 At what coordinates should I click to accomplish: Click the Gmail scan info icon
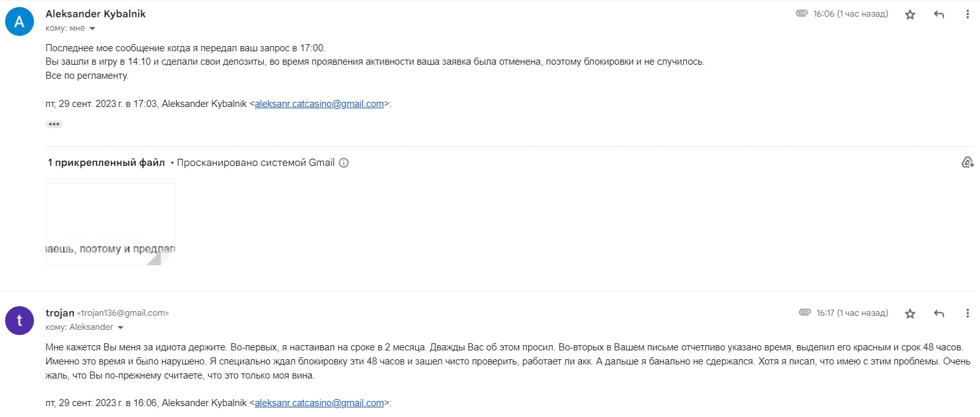(344, 163)
